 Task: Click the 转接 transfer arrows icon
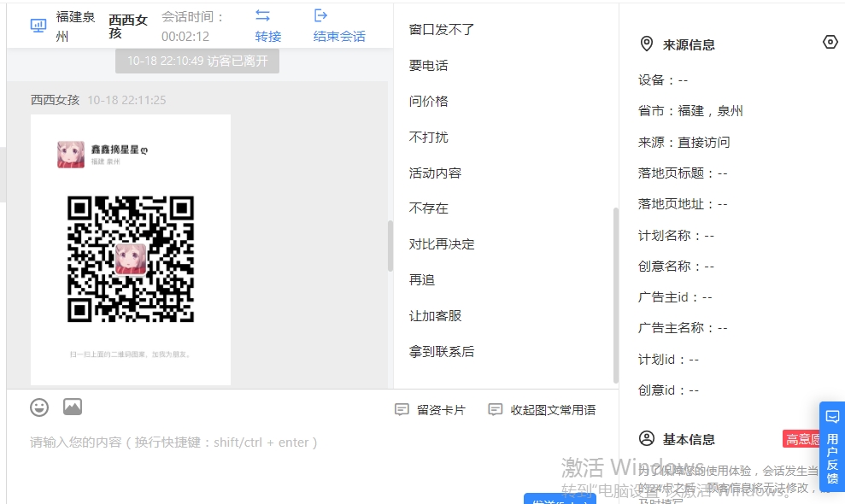point(262,15)
